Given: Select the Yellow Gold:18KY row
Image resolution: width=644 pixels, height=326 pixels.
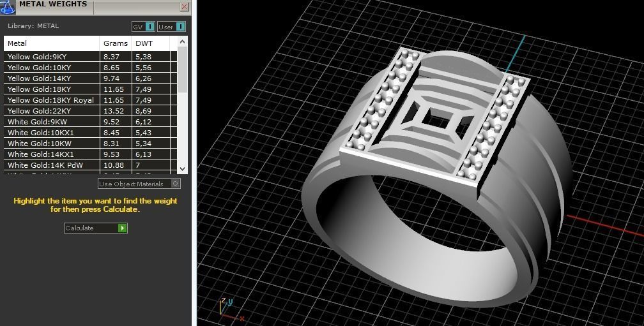Looking at the screenshot, I should (91, 89).
